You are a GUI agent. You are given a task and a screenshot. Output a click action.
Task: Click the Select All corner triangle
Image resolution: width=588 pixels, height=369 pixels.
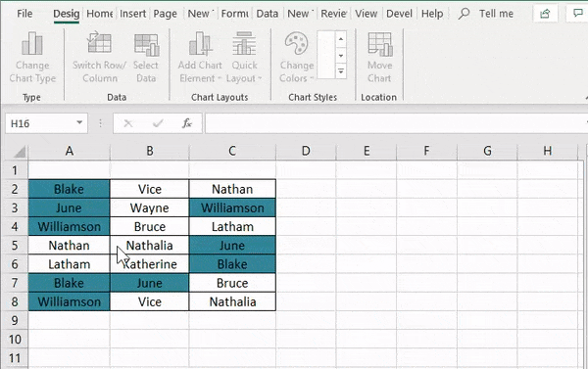click(20, 151)
